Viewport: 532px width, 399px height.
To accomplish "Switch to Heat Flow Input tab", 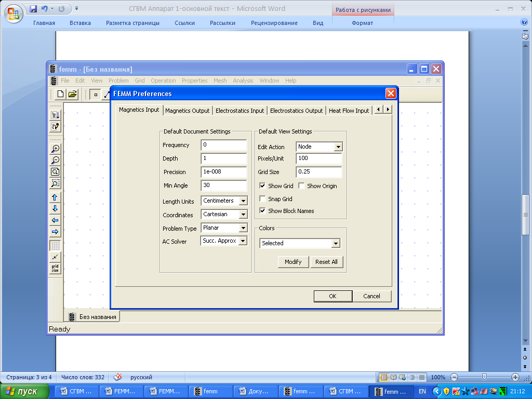I will click(x=349, y=111).
